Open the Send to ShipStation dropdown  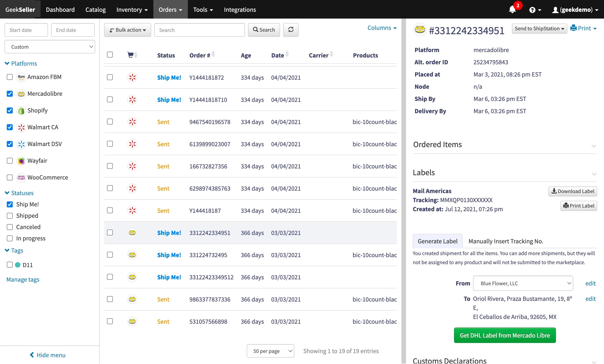click(539, 29)
